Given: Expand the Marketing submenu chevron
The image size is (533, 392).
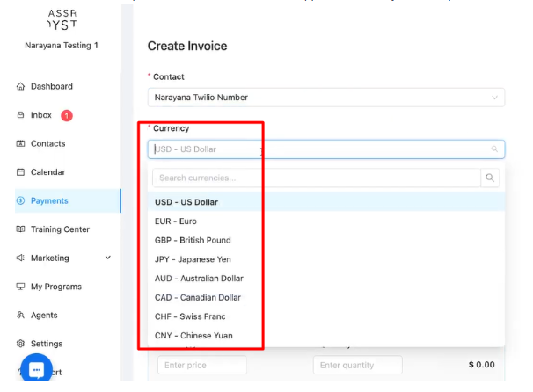Looking at the screenshot, I should (108, 258).
